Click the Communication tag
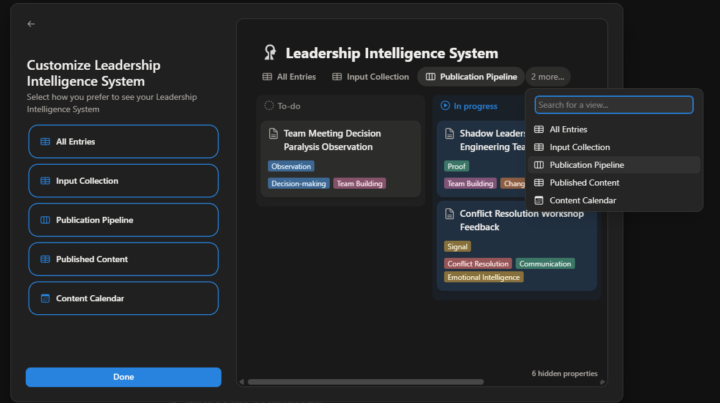Viewport: 720px width, 403px height. tap(545, 264)
